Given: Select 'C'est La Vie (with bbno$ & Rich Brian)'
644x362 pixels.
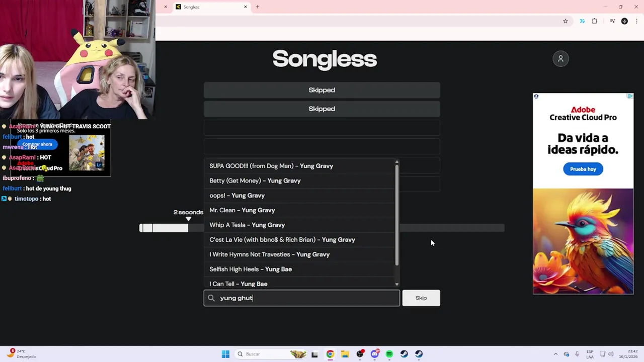Looking at the screenshot, I should tap(300, 240).
